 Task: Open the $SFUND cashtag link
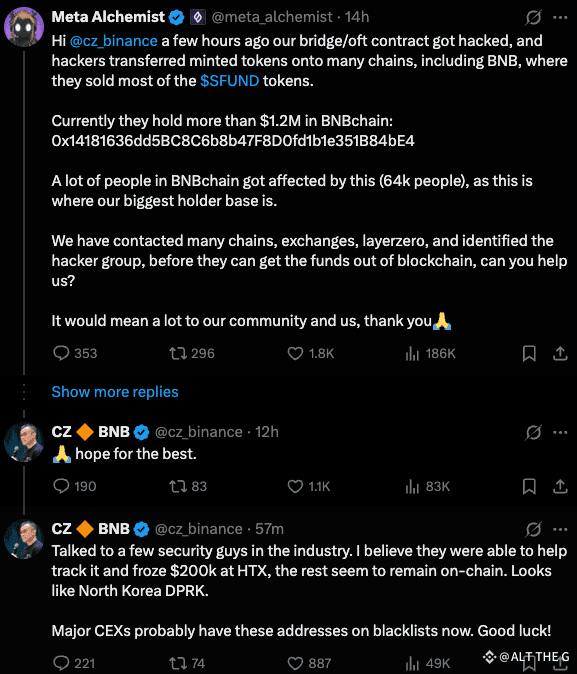coord(230,81)
